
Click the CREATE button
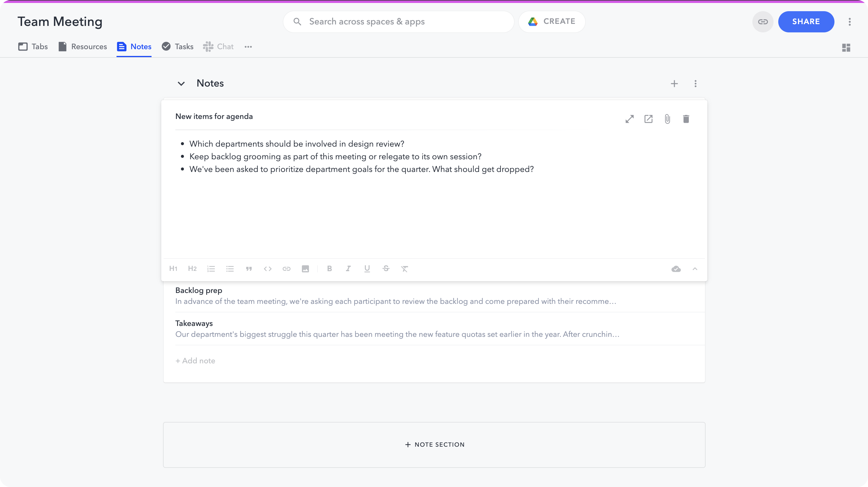coord(552,21)
